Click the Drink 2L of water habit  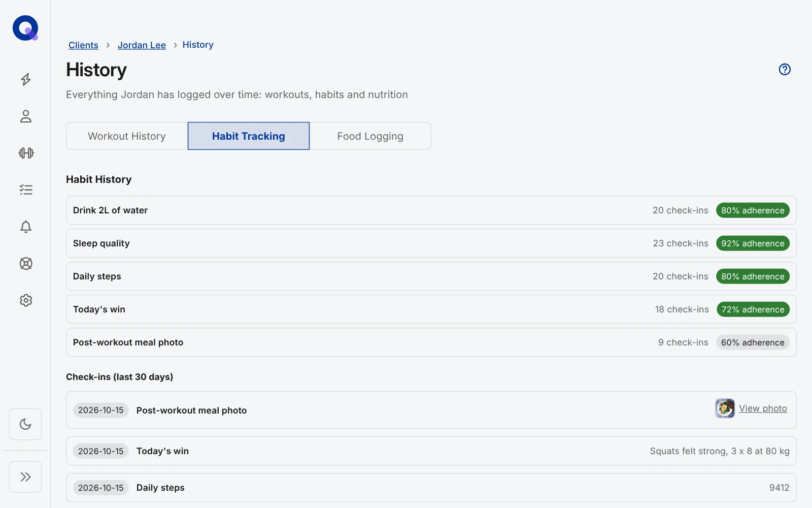coord(431,210)
